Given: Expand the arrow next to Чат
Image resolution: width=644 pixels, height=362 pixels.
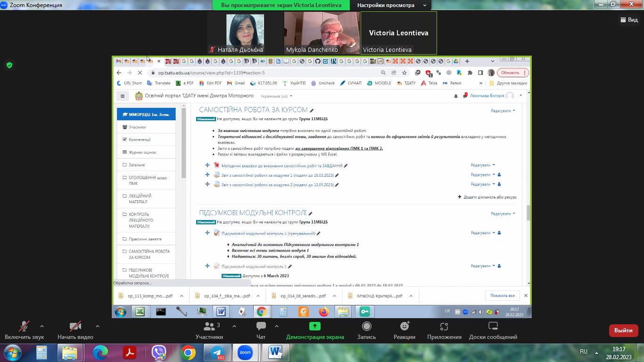Looking at the screenshot, I should pos(276,326).
